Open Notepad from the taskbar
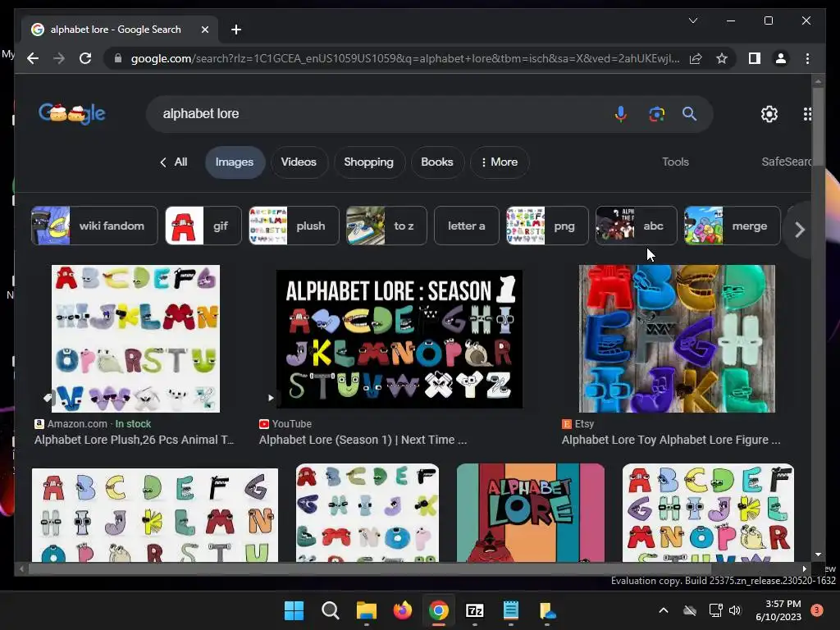Viewport: 840px width, 630px height. click(510, 610)
